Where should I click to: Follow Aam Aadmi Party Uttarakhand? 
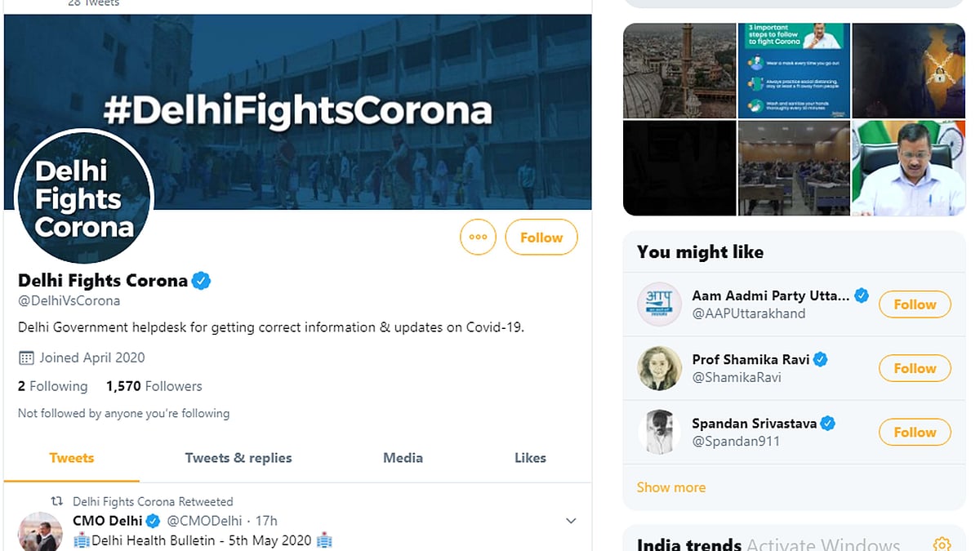[915, 304]
